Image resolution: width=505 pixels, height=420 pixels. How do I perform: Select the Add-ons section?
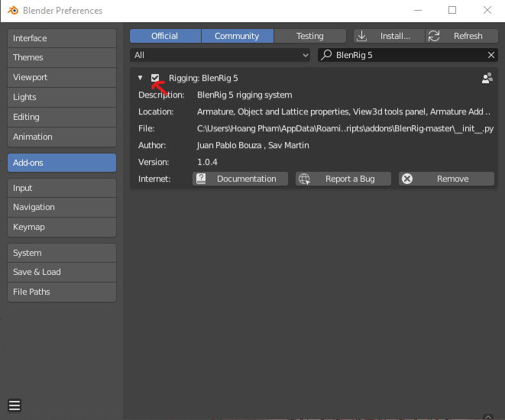62,163
